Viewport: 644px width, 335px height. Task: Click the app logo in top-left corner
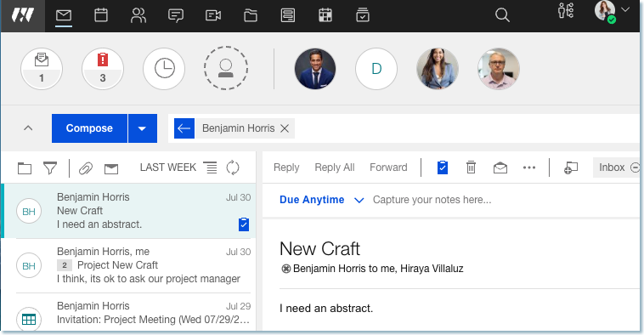(23, 15)
